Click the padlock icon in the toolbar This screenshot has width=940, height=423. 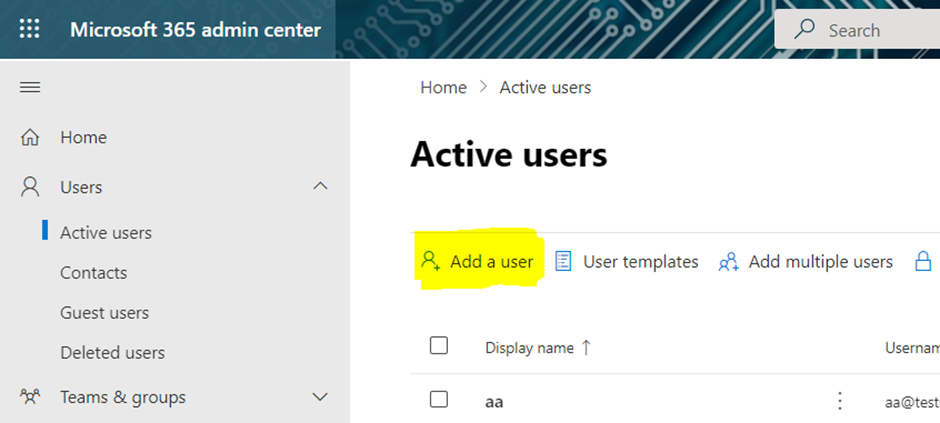(x=923, y=262)
